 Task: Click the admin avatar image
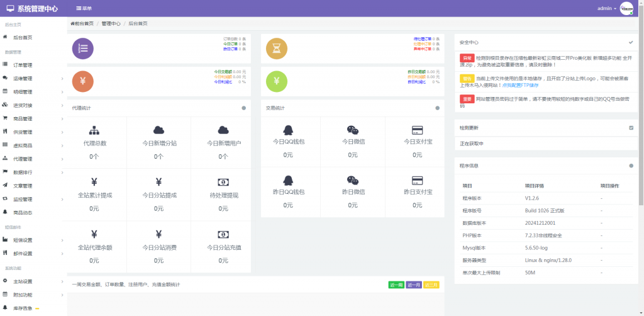[626, 8]
